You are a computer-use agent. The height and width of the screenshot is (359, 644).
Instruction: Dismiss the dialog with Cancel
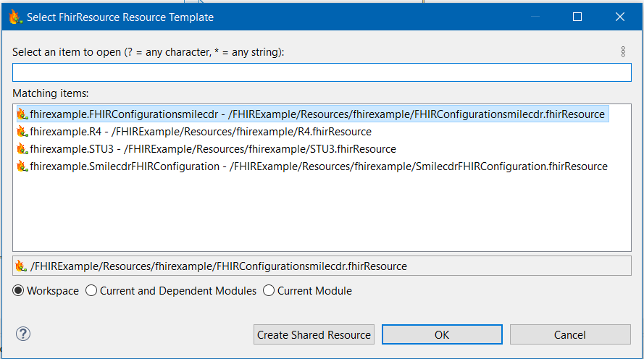coord(570,334)
